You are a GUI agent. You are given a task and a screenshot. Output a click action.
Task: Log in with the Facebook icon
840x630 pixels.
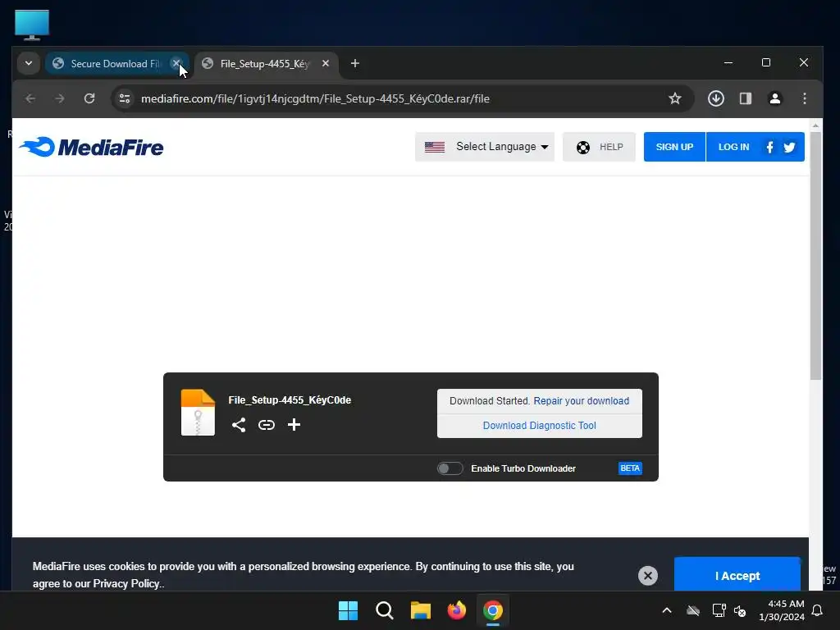click(x=769, y=148)
